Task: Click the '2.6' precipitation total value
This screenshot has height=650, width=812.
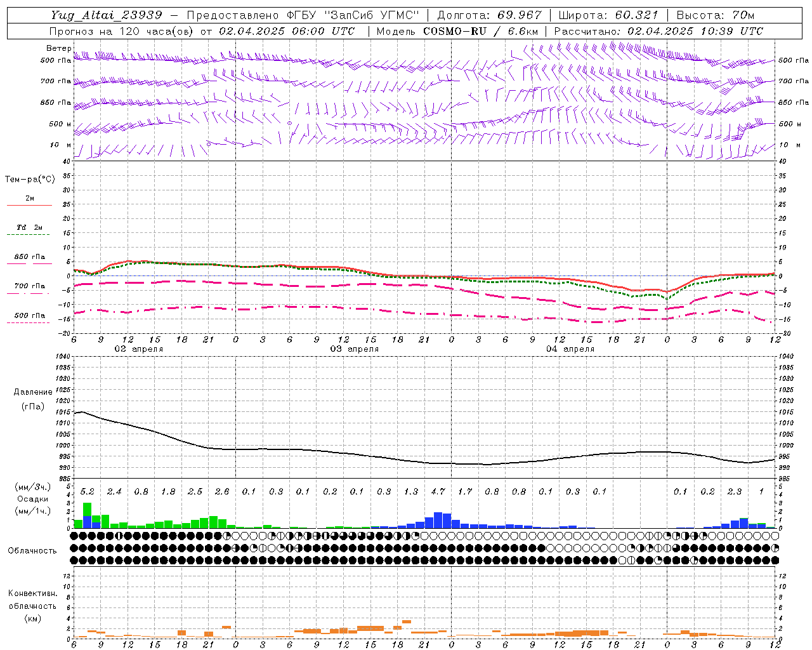Action: click(x=222, y=491)
